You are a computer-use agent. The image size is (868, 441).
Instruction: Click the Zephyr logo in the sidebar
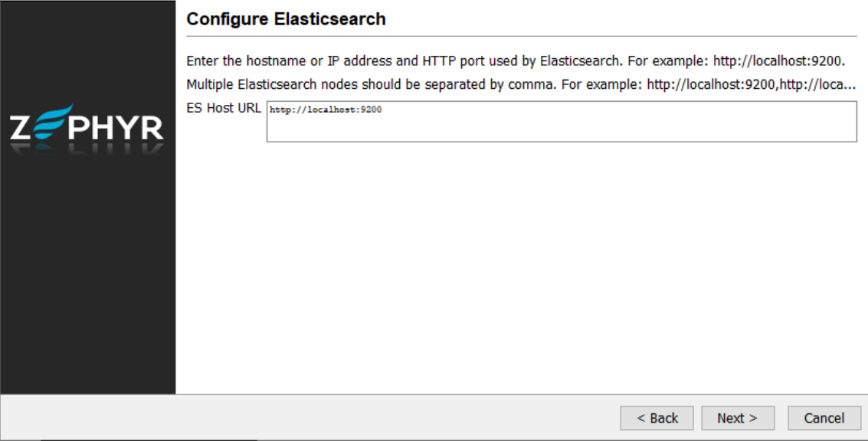(87, 124)
